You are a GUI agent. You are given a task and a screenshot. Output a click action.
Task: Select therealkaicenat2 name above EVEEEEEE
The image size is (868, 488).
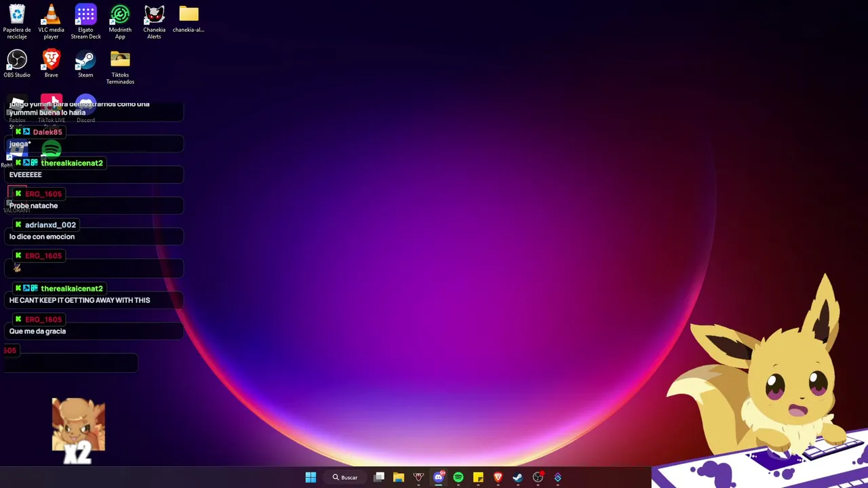(72, 163)
